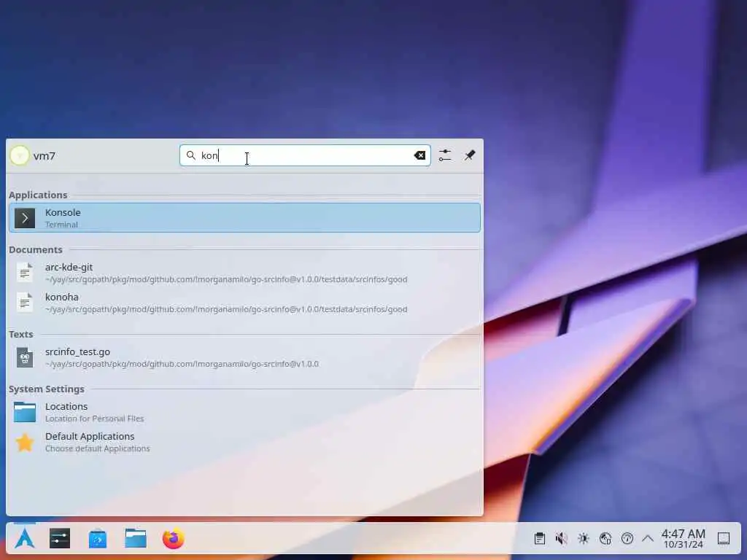Launch Firefox from the taskbar
Image resolution: width=747 pixels, height=560 pixels.
pos(174,539)
